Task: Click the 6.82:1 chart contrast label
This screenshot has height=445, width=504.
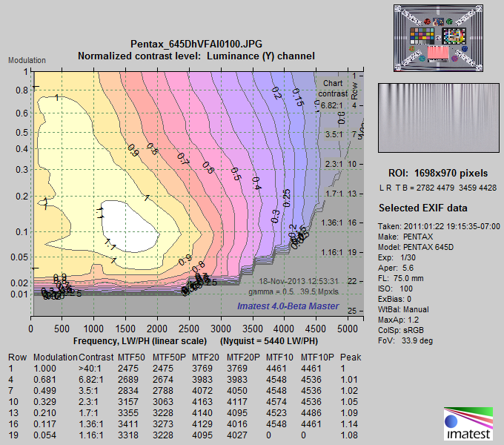Action: click(331, 105)
